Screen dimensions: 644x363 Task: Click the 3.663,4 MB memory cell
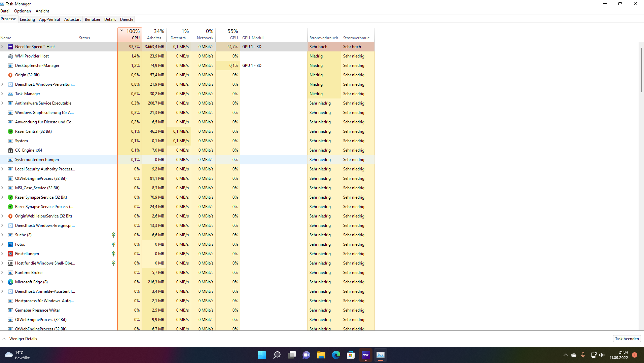pos(154,47)
